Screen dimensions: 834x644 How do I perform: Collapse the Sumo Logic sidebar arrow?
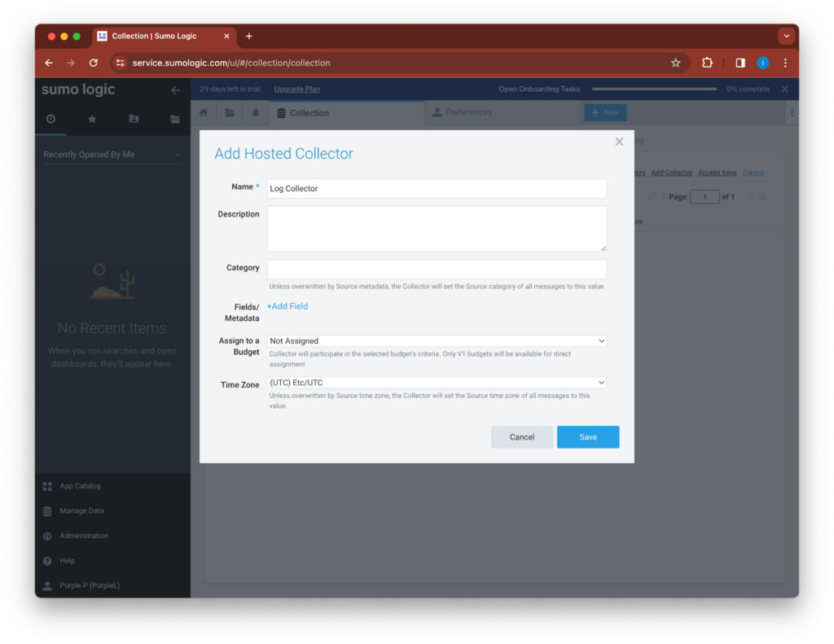[x=176, y=90]
